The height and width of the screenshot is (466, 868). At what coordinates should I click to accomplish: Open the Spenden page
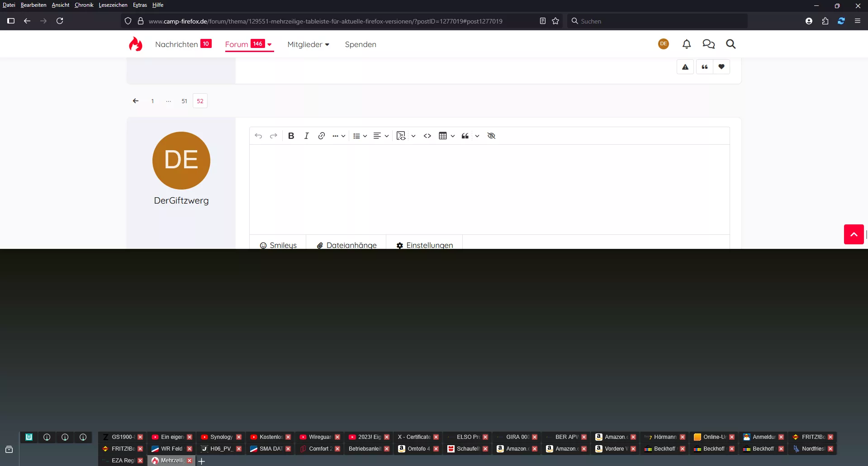360,44
